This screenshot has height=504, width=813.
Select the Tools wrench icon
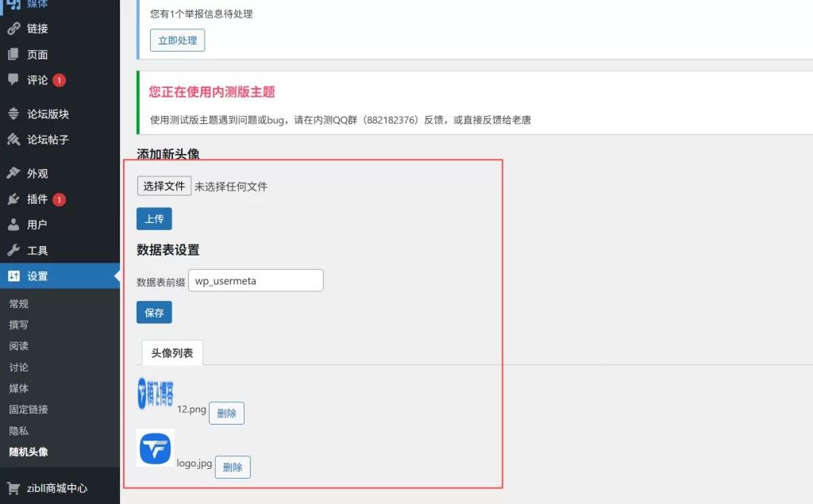[14, 250]
